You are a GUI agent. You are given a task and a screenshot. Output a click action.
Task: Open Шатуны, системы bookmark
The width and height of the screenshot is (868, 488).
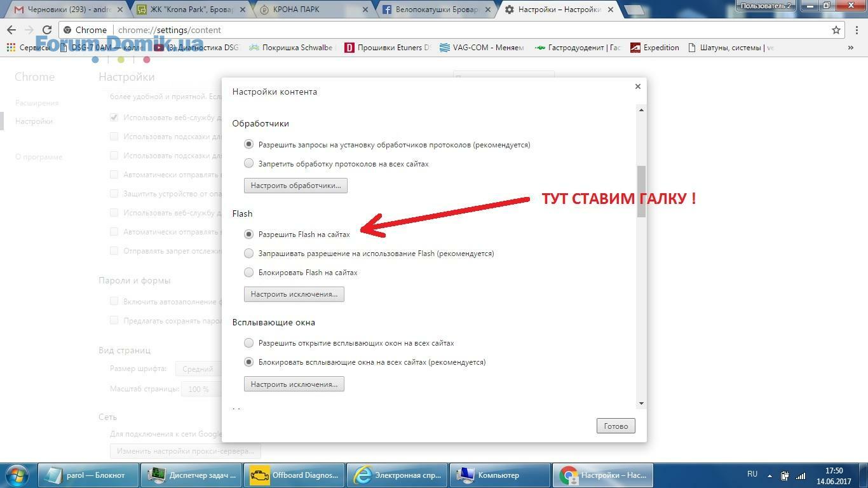[731, 48]
